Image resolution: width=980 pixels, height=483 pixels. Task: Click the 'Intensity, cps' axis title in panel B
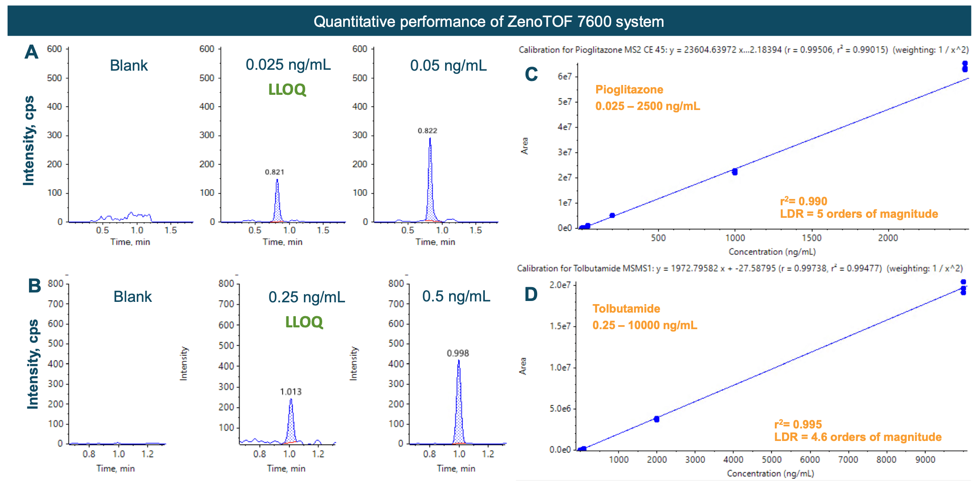[x=32, y=364]
